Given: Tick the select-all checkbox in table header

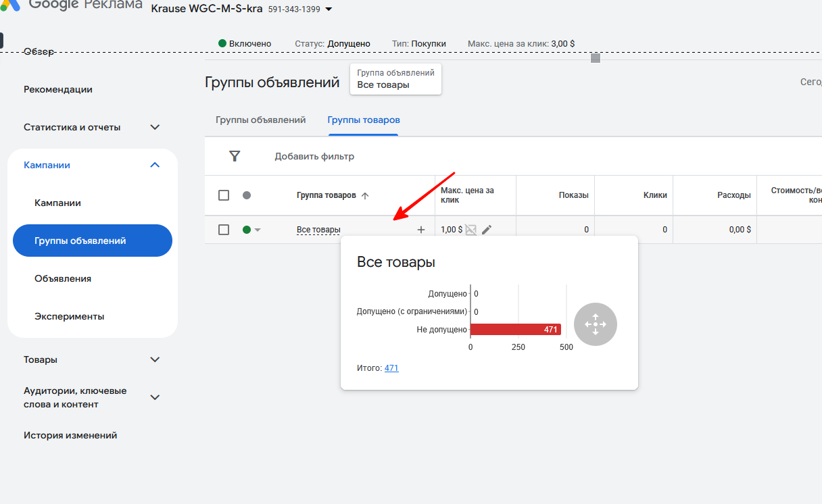Looking at the screenshot, I should [224, 195].
